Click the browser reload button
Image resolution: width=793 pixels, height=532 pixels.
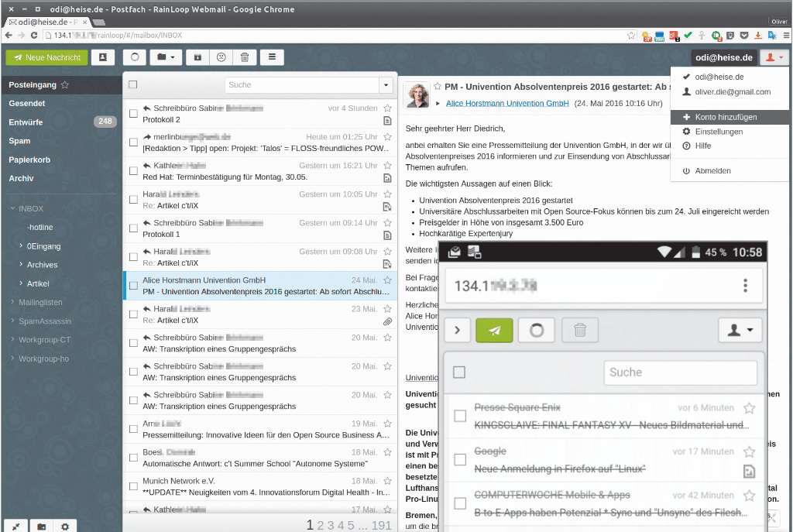click(x=34, y=35)
